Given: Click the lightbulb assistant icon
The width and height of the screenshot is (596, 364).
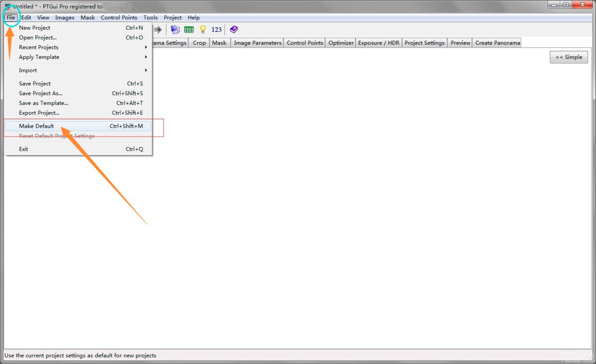Looking at the screenshot, I should click(x=203, y=30).
